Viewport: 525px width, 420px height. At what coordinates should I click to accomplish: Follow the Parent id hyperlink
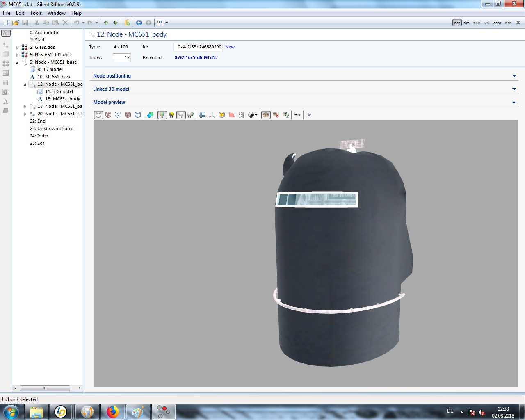click(196, 57)
